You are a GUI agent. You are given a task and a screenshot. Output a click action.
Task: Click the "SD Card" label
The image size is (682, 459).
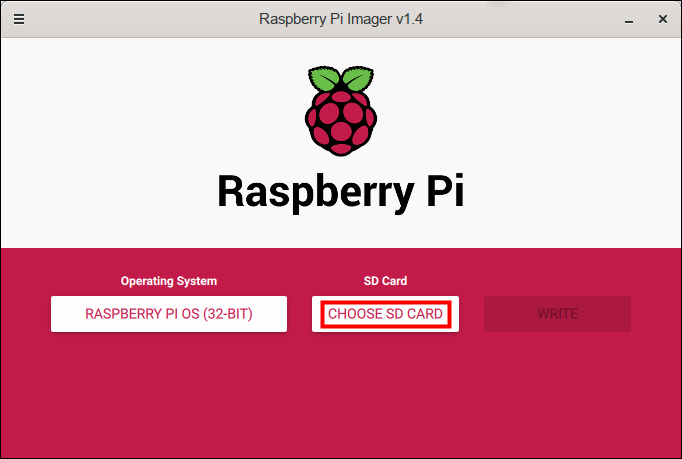point(385,281)
